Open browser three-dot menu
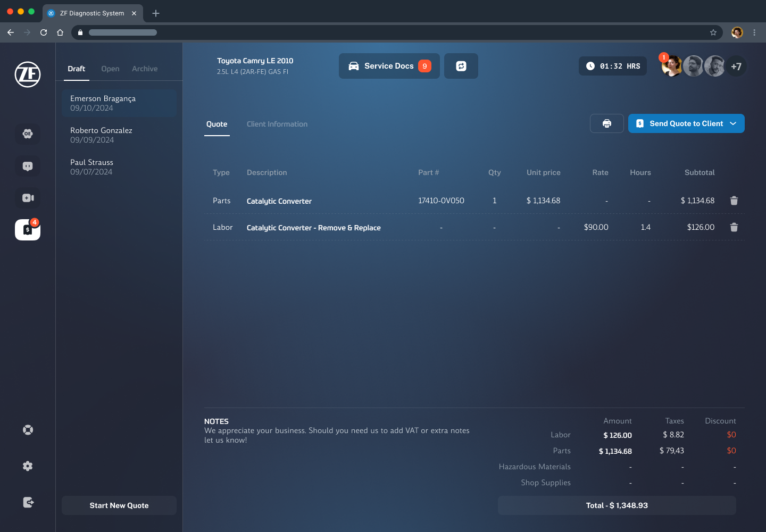Screen dimensions: 766x532 pyautogui.click(x=754, y=32)
